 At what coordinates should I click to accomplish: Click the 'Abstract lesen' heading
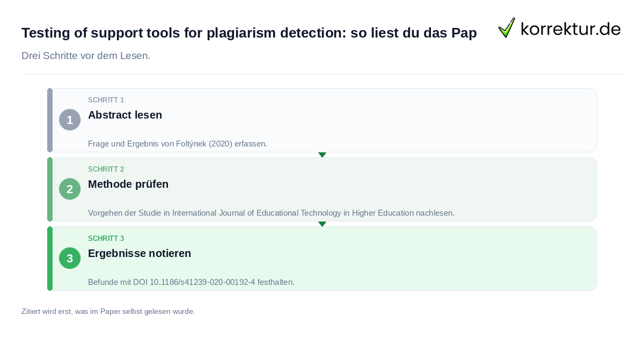point(125,115)
